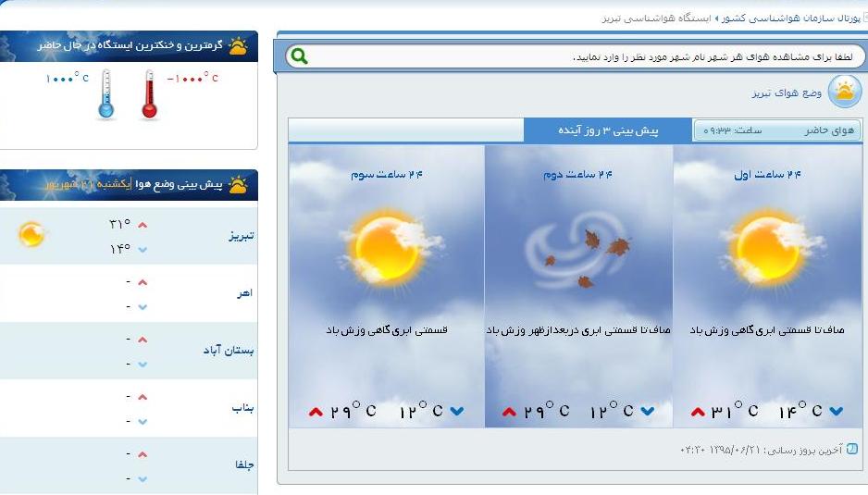Click the آخرین بروز رسانی timestamp text
868x495 pixels.
tap(762, 450)
